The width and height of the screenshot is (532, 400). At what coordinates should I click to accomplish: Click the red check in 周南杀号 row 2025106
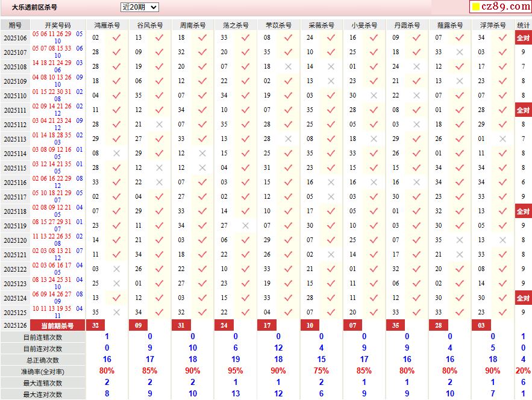pos(202,37)
